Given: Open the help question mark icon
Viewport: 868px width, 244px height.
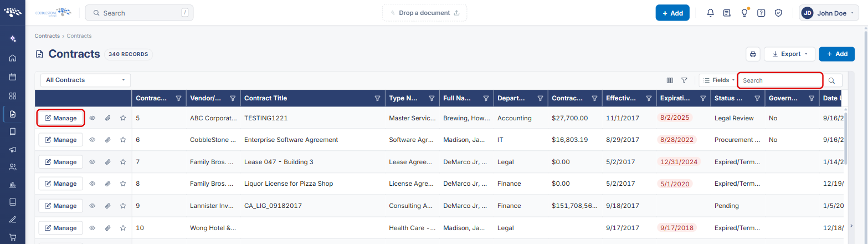Looking at the screenshot, I should [x=761, y=13].
